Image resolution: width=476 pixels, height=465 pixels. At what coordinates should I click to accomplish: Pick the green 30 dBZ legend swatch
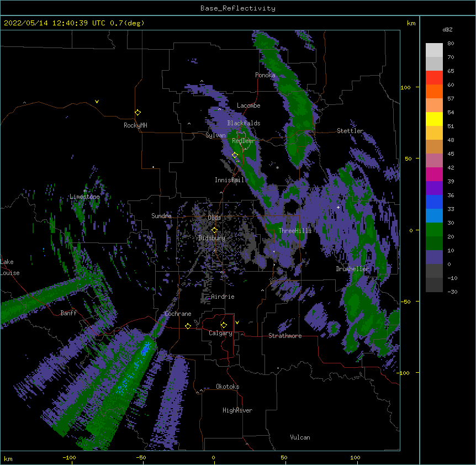point(434,230)
